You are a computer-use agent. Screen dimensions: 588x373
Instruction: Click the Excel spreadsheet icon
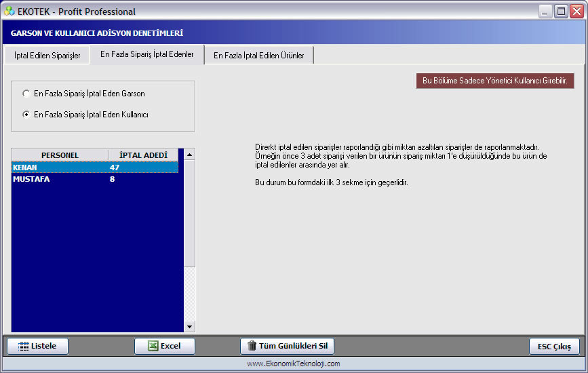(x=153, y=346)
